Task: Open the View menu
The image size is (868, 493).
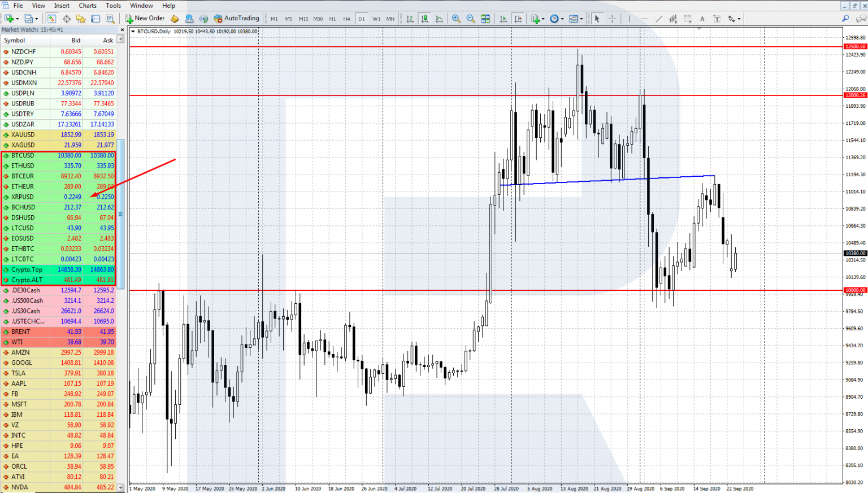Action: click(38, 6)
